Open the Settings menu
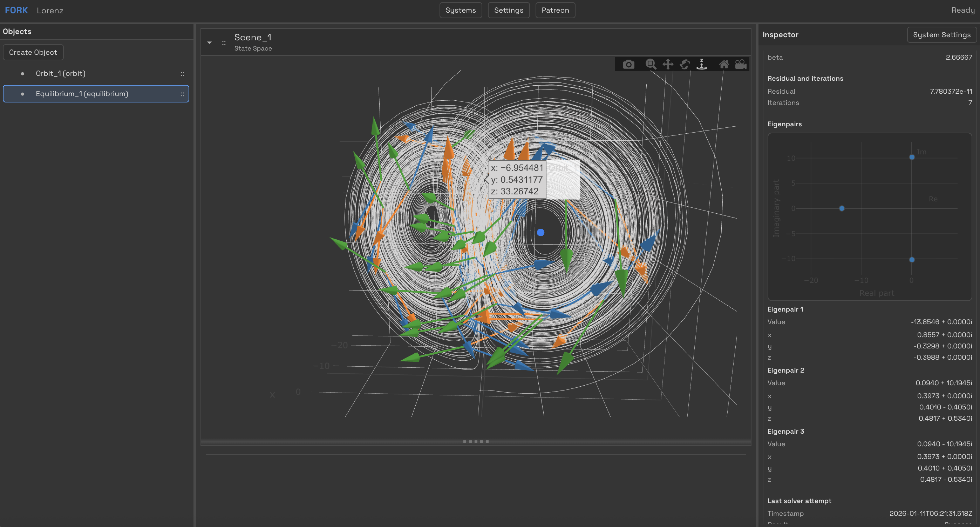Image resolution: width=980 pixels, height=527 pixels. [508, 10]
